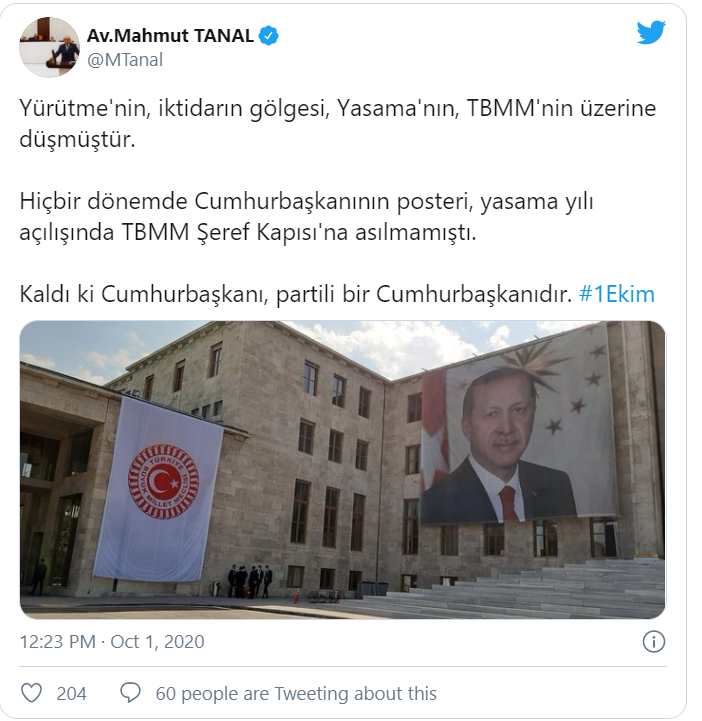This screenshot has height=721, width=702.
Task: Click the TBMM emblem banner in the photo
Action: pos(158,490)
